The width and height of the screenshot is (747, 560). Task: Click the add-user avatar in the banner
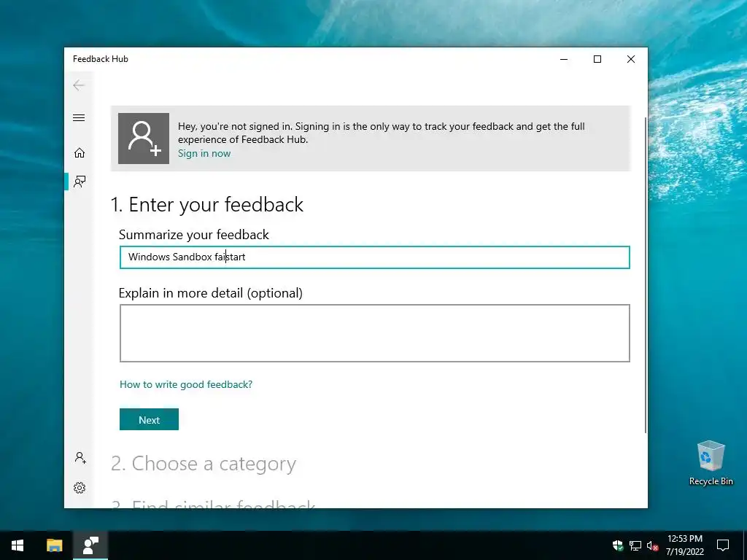coord(144,139)
